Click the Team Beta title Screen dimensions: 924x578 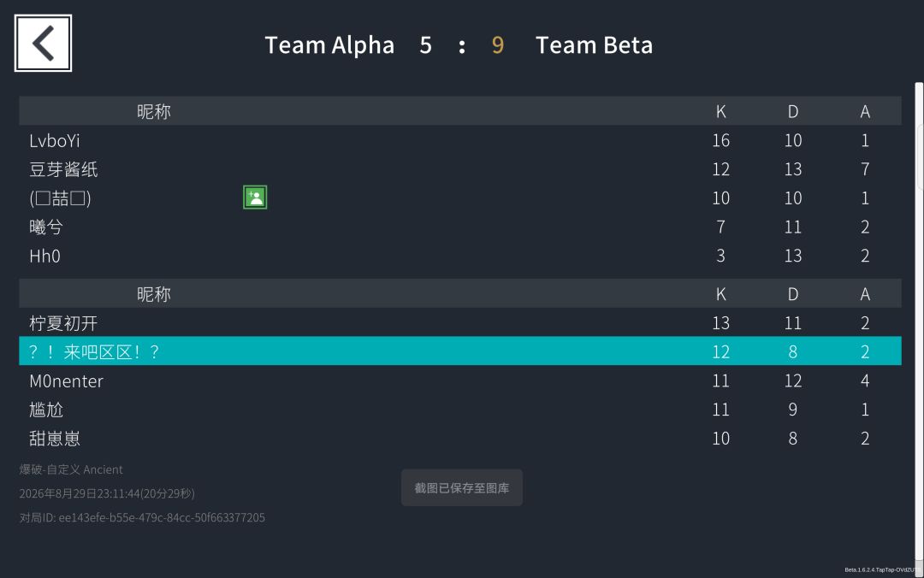coord(594,45)
